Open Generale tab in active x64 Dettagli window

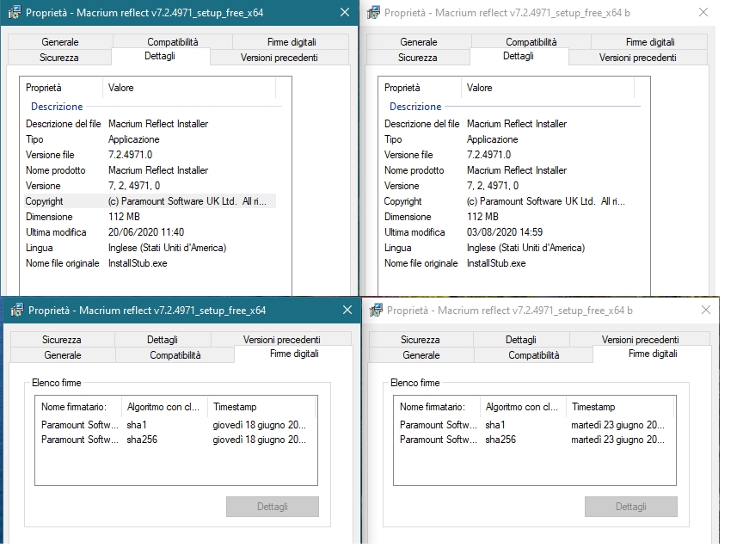[x=60, y=42]
